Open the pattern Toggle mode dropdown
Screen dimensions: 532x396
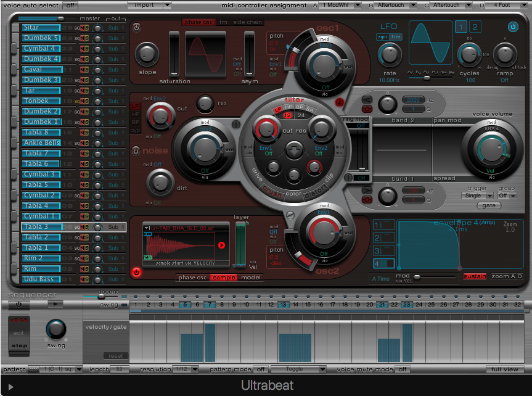pyautogui.click(x=298, y=369)
